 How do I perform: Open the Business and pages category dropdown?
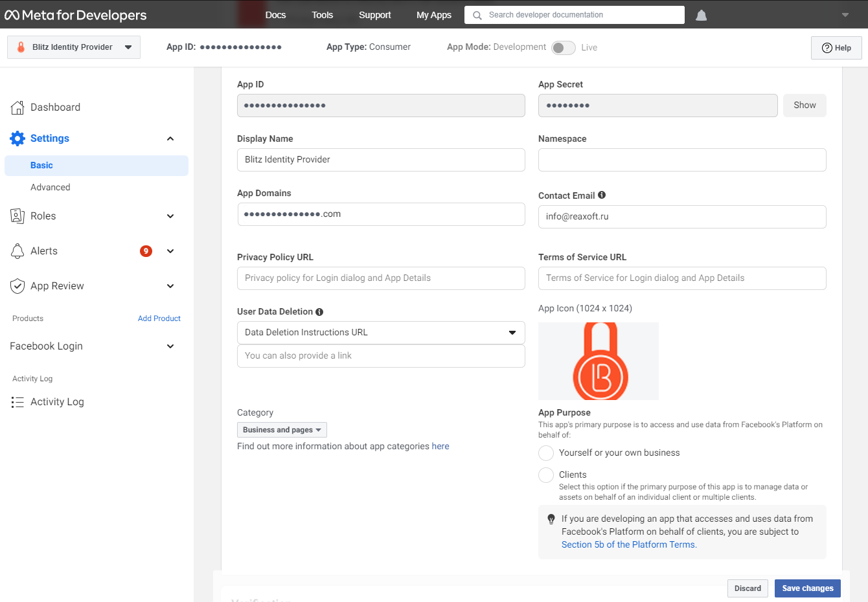282,430
